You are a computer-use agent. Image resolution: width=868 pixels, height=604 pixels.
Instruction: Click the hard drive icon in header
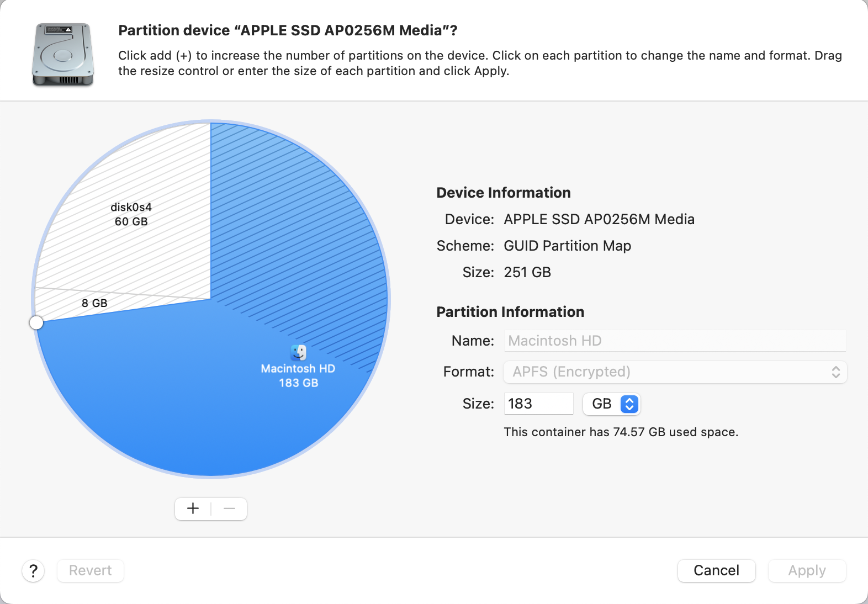(x=63, y=55)
